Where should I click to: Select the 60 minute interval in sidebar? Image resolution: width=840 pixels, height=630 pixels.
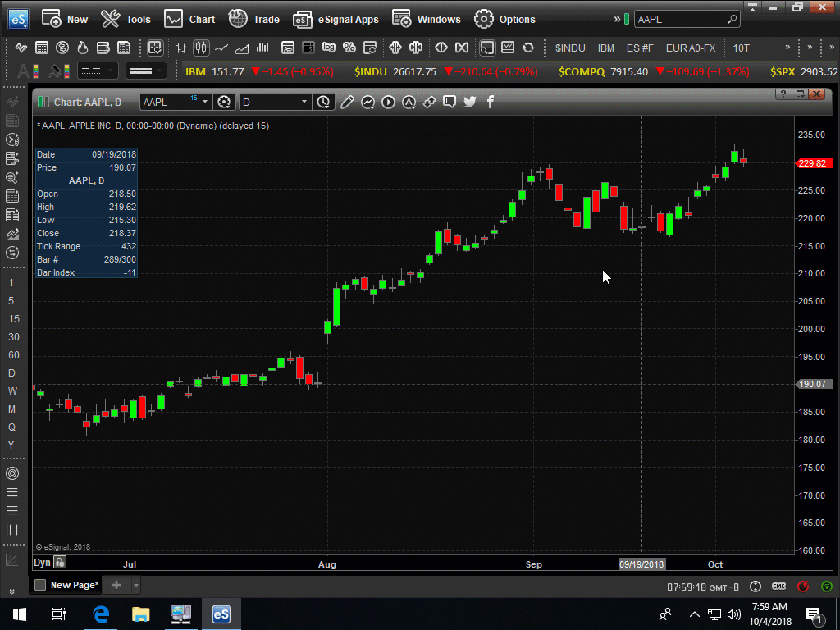(x=13, y=355)
